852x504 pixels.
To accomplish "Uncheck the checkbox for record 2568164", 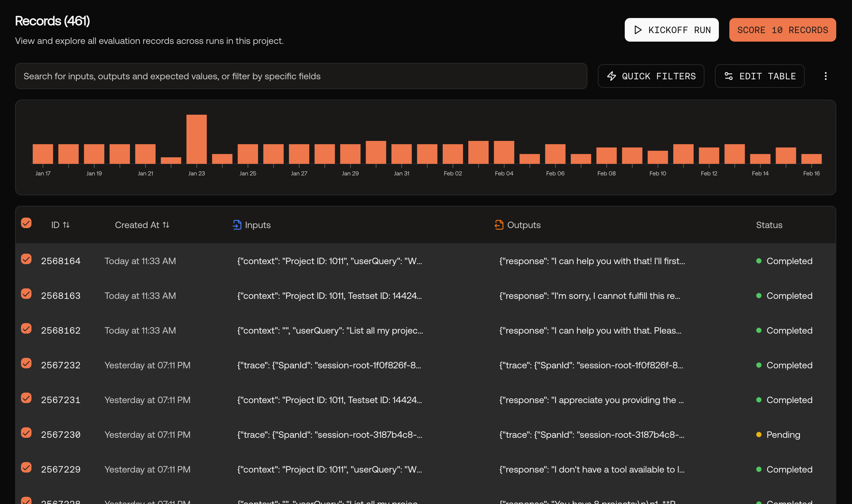I will [26, 259].
